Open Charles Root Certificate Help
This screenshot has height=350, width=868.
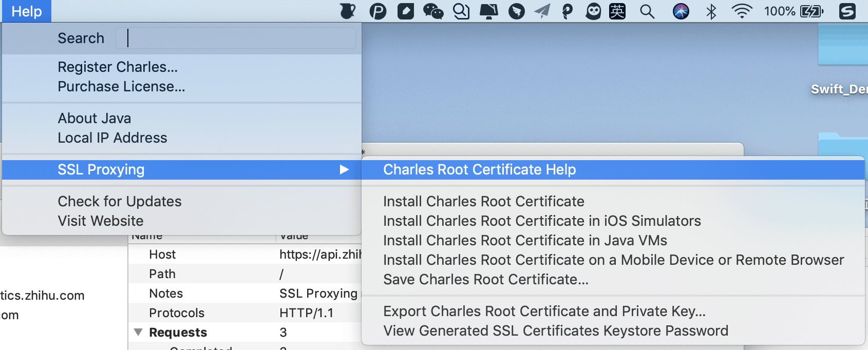click(613, 170)
